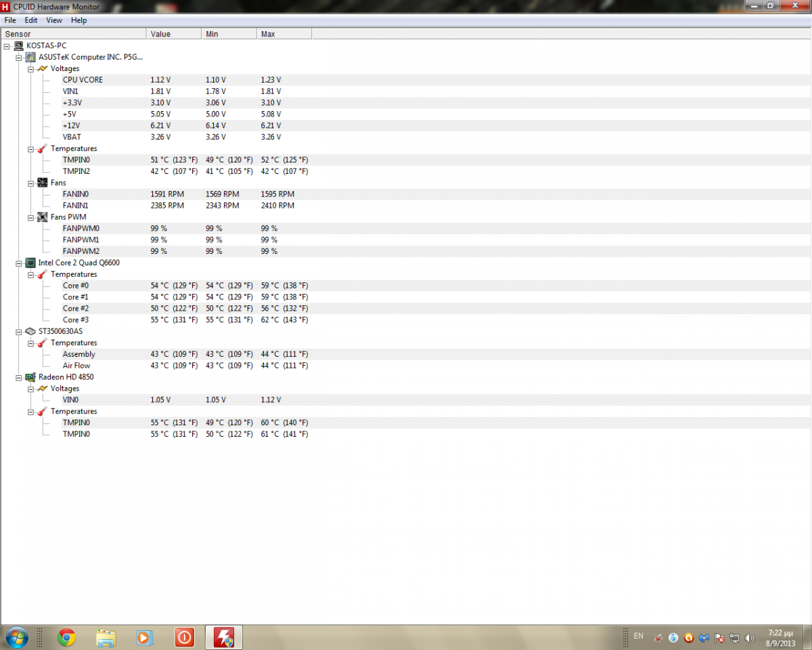Click the 61 °C (141 °F) max value
This screenshot has height=650, width=812.
coord(284,434)
